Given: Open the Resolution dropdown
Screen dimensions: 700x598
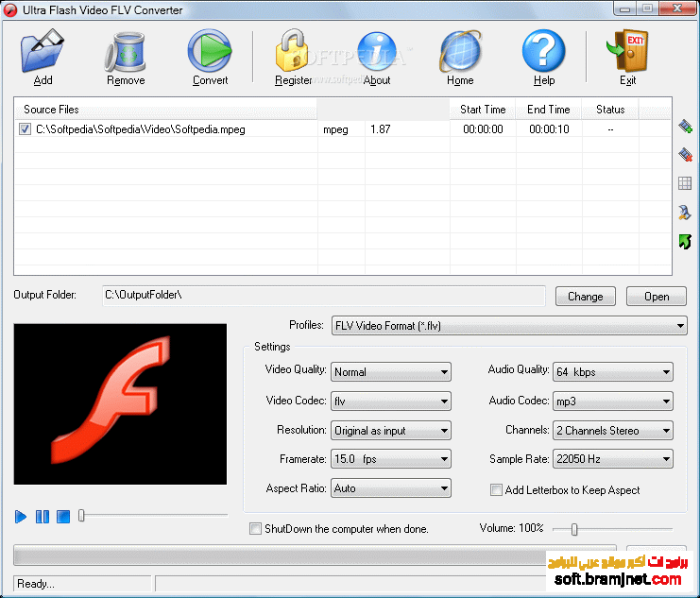Looking at the screenshot, I should (x=391, y=431).
